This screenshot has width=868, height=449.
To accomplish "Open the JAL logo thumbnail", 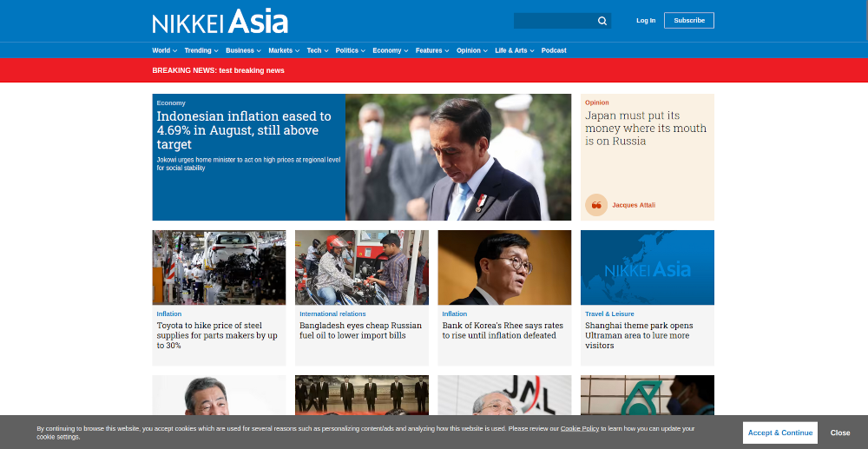I will tap(505, 395).
